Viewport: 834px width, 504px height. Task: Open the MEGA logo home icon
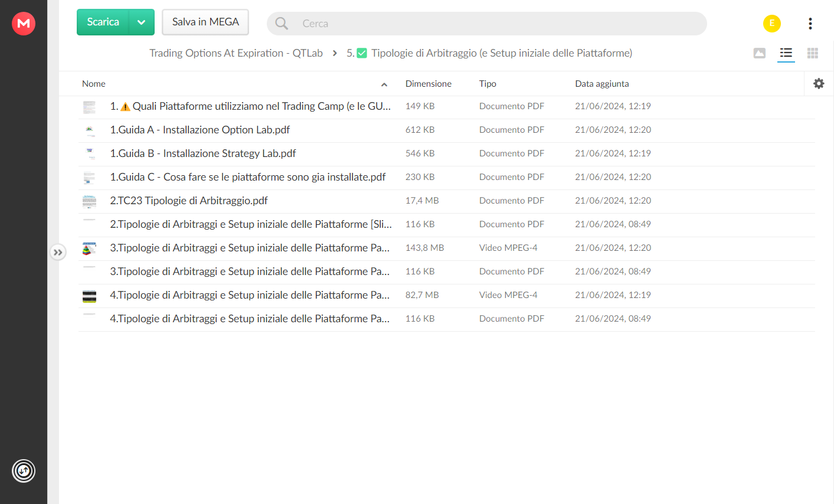pyautogui.click(x=24, y=24)
